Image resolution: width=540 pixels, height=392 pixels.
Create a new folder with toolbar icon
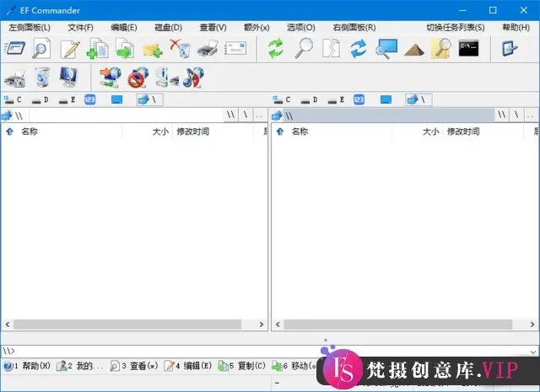[x=152, y=51]
